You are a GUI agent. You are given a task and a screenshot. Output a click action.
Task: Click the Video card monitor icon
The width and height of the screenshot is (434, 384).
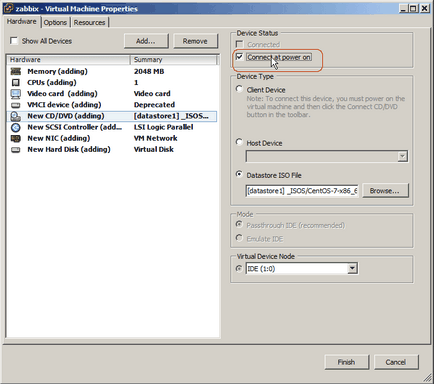pos(16,94)
